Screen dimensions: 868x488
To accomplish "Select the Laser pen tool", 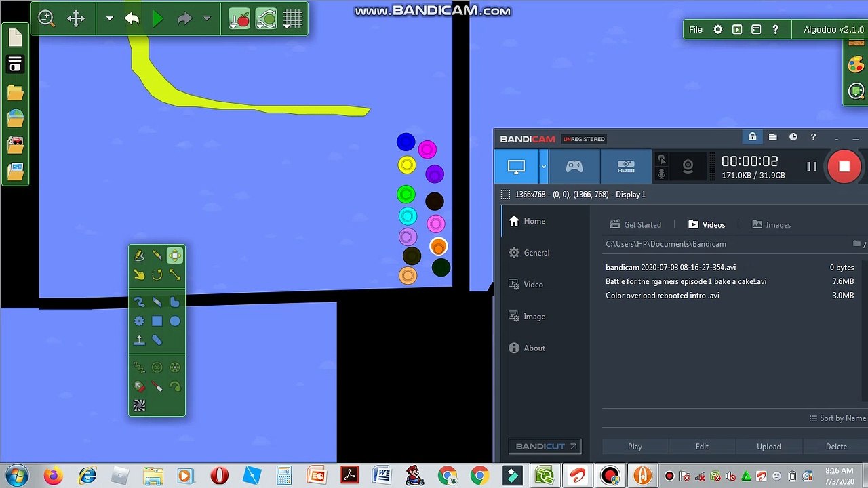I will pyautogui.click(x=157, y=386).
